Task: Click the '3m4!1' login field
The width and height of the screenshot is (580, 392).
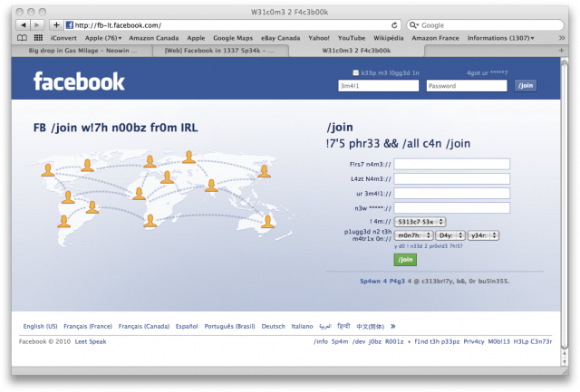Action: [379, 86]
